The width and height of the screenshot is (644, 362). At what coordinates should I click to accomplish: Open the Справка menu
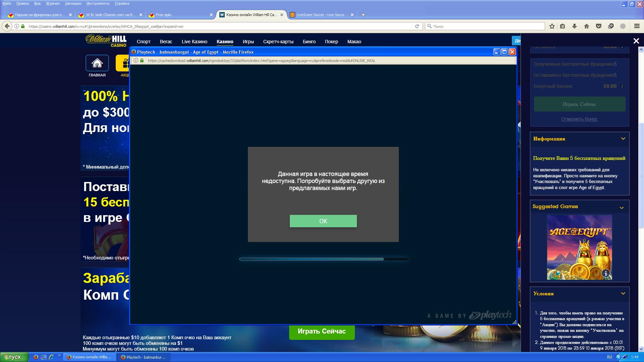tap(122, 3)
